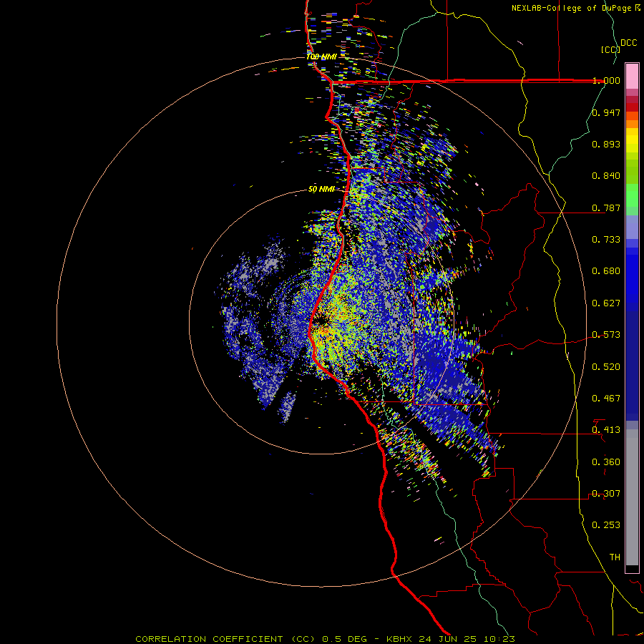Click the 0.573 scale value
The width and height of the screenshot is (644, 644).
[x=606, y=335]
